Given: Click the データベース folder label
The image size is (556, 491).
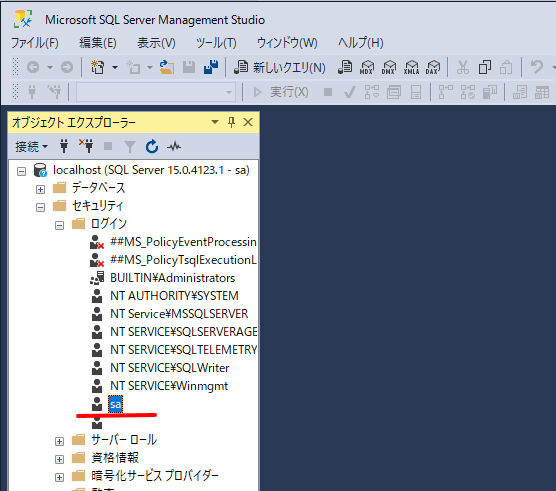Looking at the screenshot, I should [99, 188].
